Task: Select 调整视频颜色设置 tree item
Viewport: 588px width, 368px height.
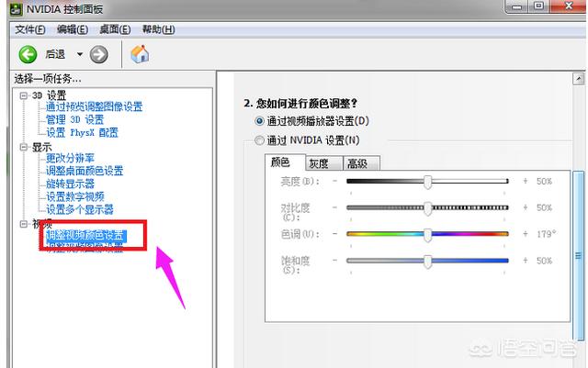Action: [x=85, y=235]
